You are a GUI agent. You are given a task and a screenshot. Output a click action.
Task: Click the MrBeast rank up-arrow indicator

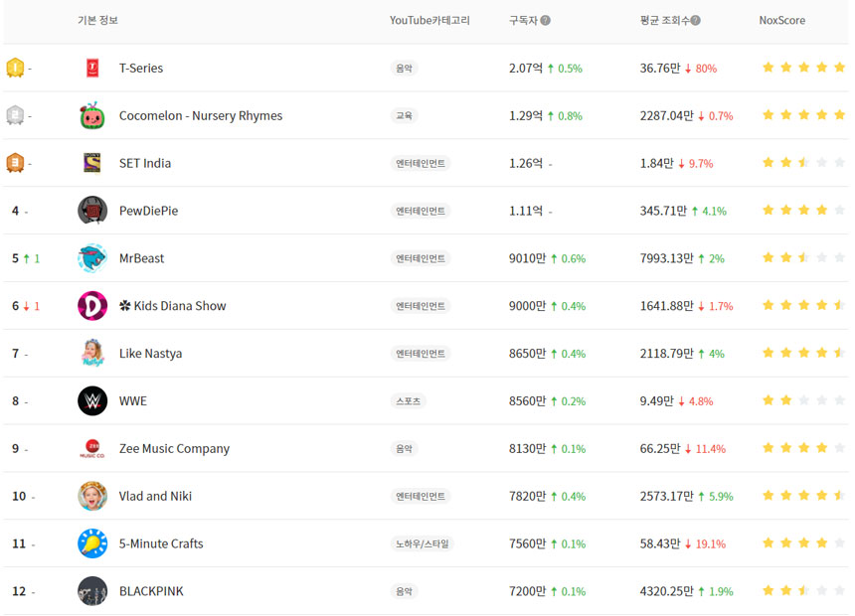tap(26, 258)
